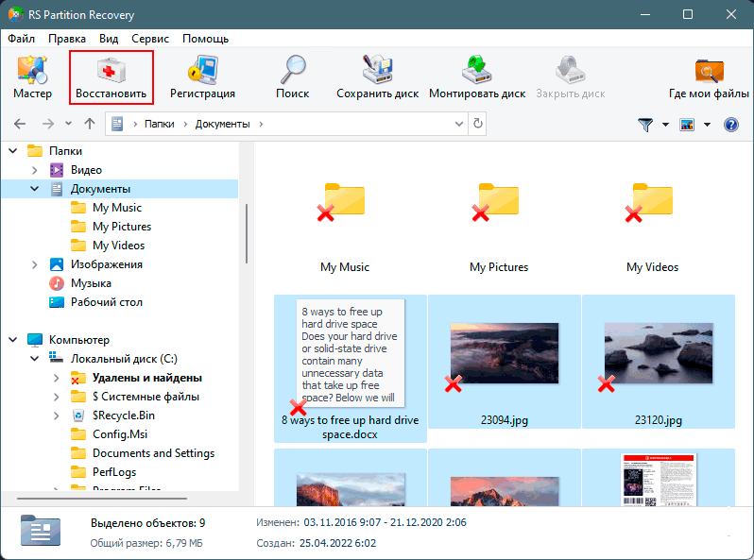Click the Закрыть диск toolbar icon
This screenshot has height=560, width=754.
pyautogui.click(x=571, y=76)
